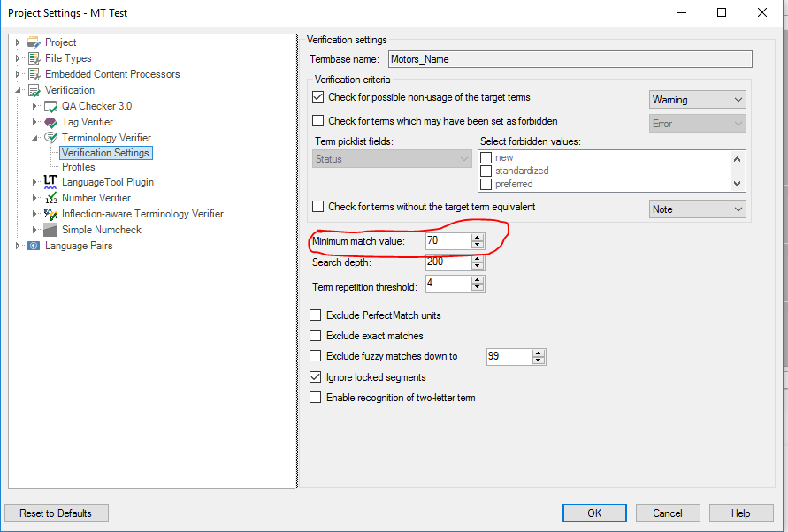Open the Warning severity dropdown
Screen dimensions: 788x532
pyautogui.click(x=697, y=100)
